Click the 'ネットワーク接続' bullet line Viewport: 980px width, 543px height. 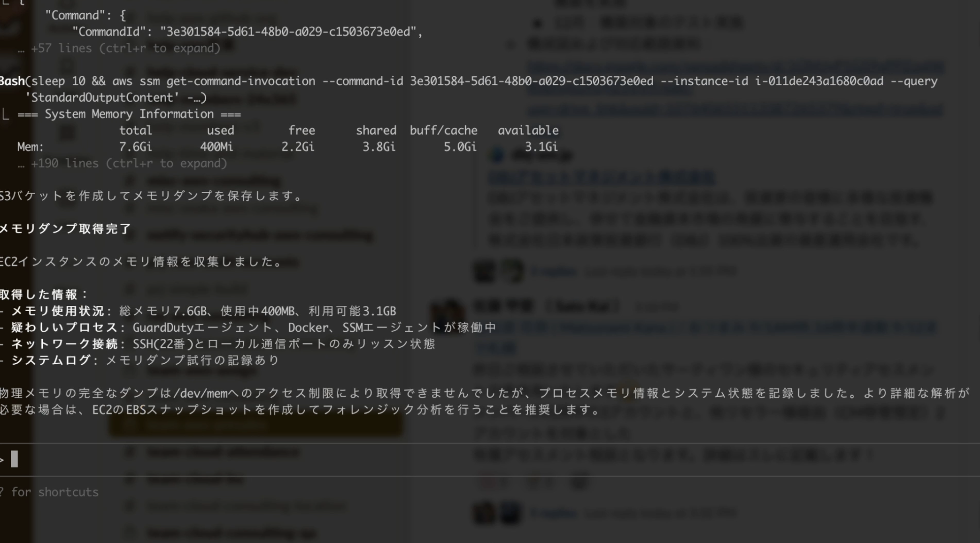(218, 344)
